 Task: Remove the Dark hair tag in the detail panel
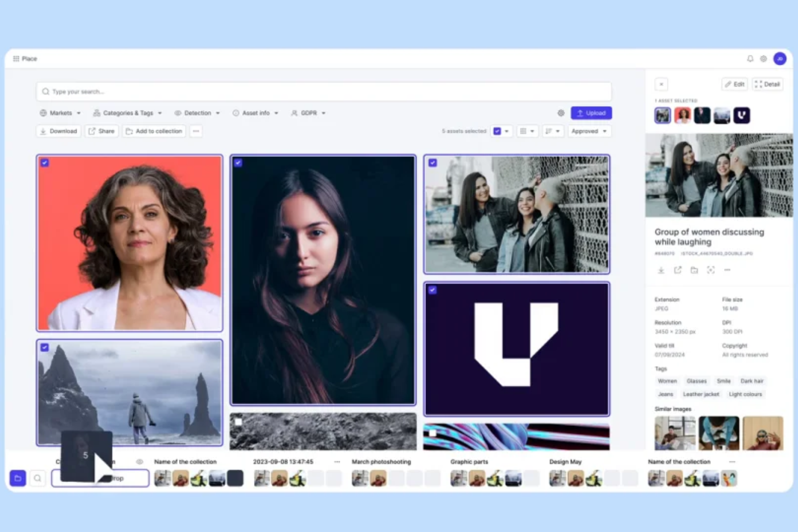click(x=752, y=381)
